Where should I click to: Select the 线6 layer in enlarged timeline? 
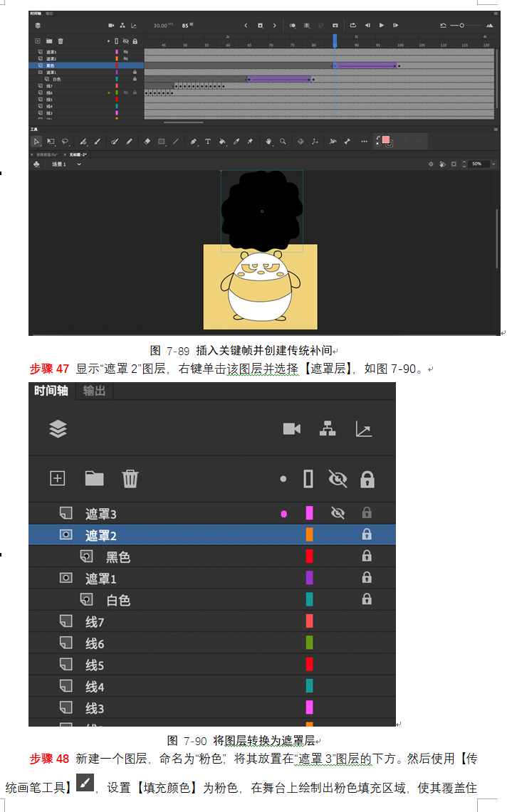tap(95, 644)
